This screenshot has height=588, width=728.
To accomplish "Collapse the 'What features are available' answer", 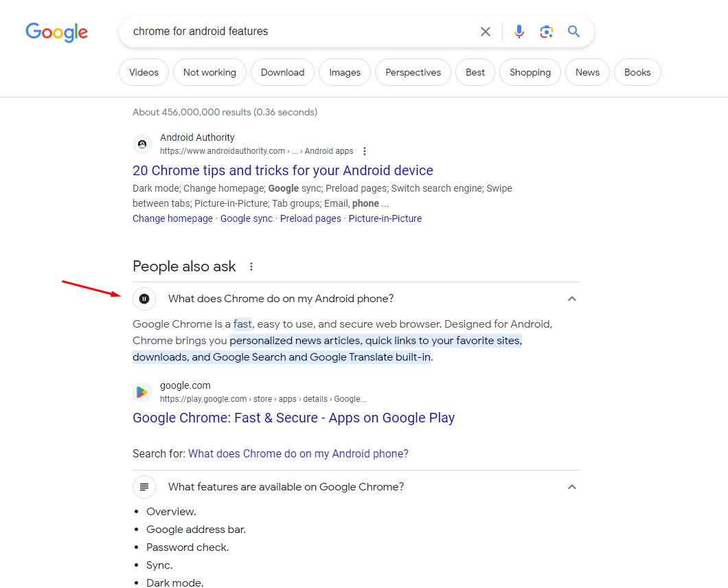I will (x=572, y=487).
